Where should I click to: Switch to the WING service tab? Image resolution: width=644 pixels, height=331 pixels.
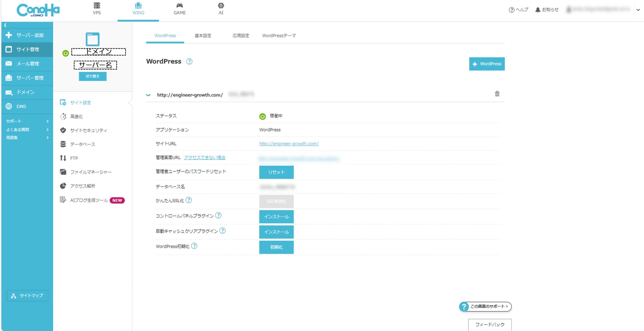[138, 9]
